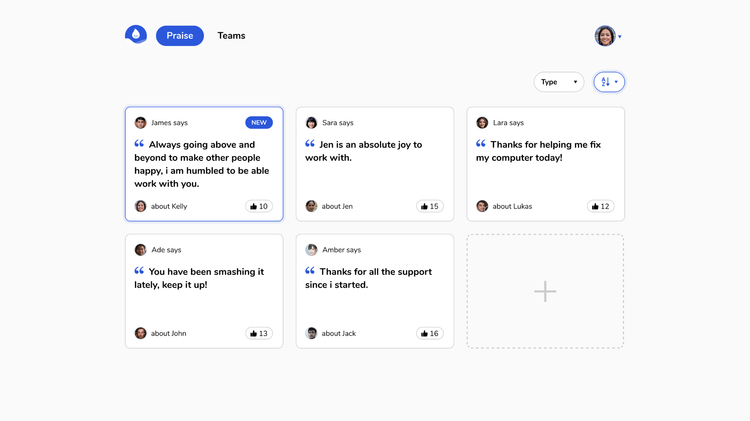Image resolution: width=750 pixels, height=421 pixels.
Task: Click Jack's avatar next to about Jack
Action: 311,333
